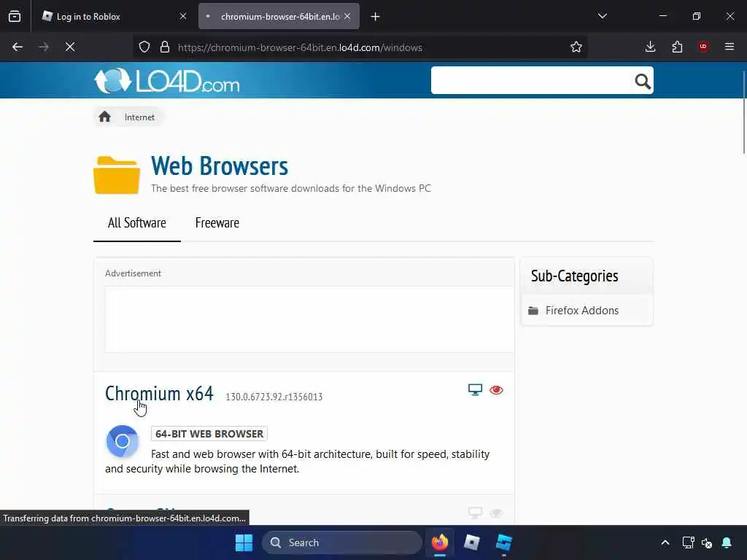Open the Windows Start menu
This screenshot has width=747, height=560.
pos(244,542)
